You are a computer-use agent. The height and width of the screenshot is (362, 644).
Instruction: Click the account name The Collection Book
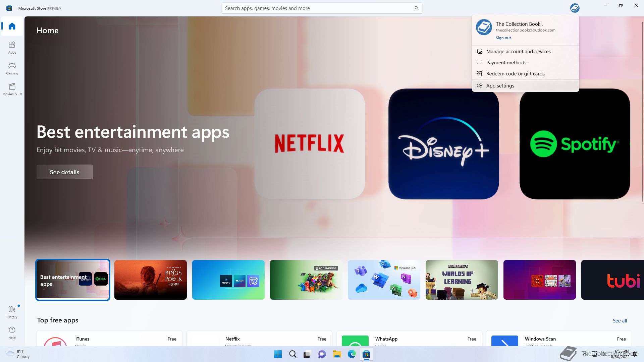click(519, 24)
